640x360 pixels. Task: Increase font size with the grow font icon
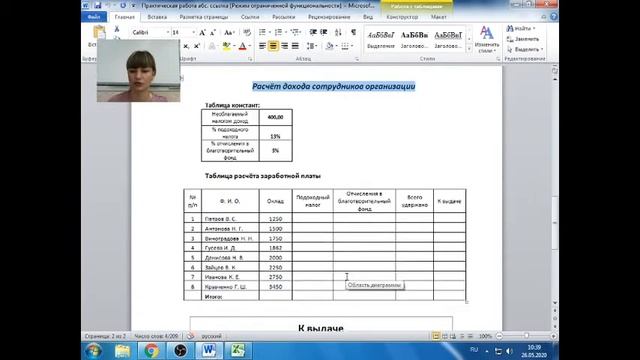click(x=202, y=33)
